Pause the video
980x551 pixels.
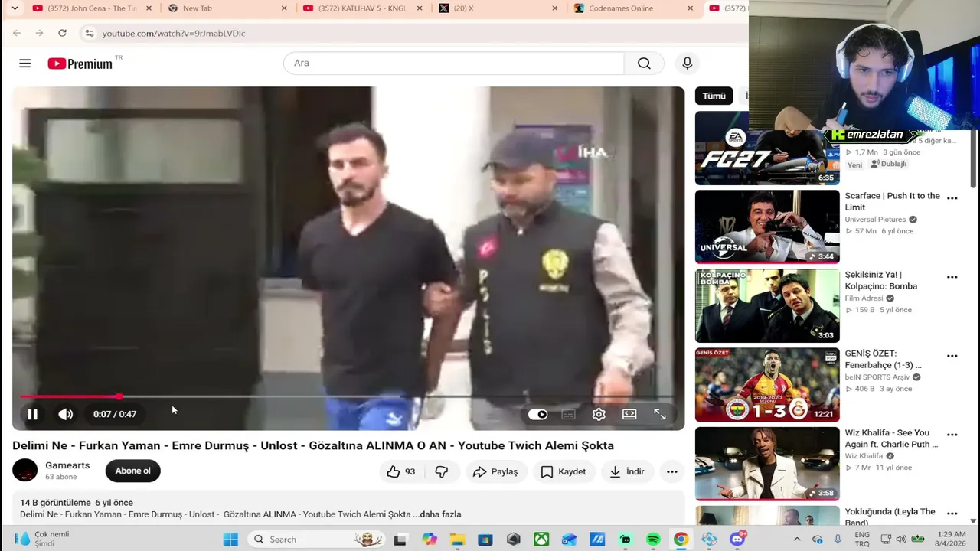click(33, 414)
